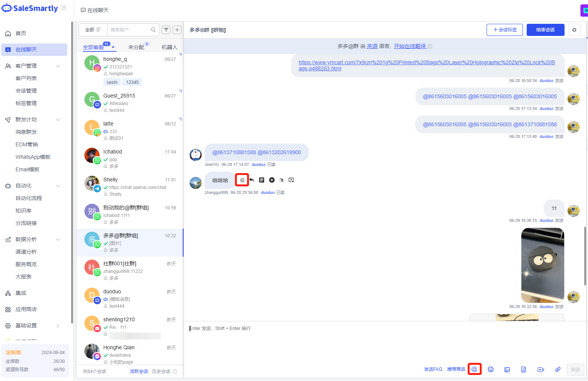The width and height of the screenshot is (588, 381).
Task: Translate the 哈哈哈 message with the translate icon
Action: [x=281, y=180]
